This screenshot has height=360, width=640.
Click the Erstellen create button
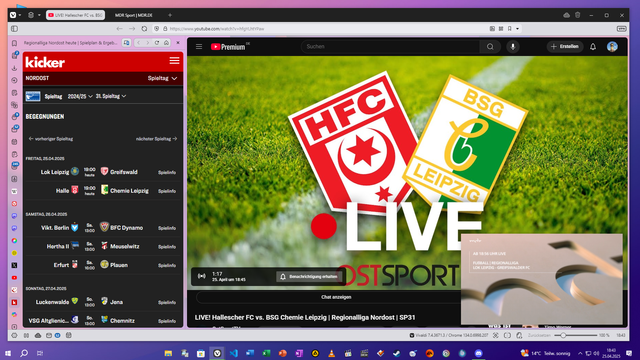pyautogui.click(x=565, y=47)
